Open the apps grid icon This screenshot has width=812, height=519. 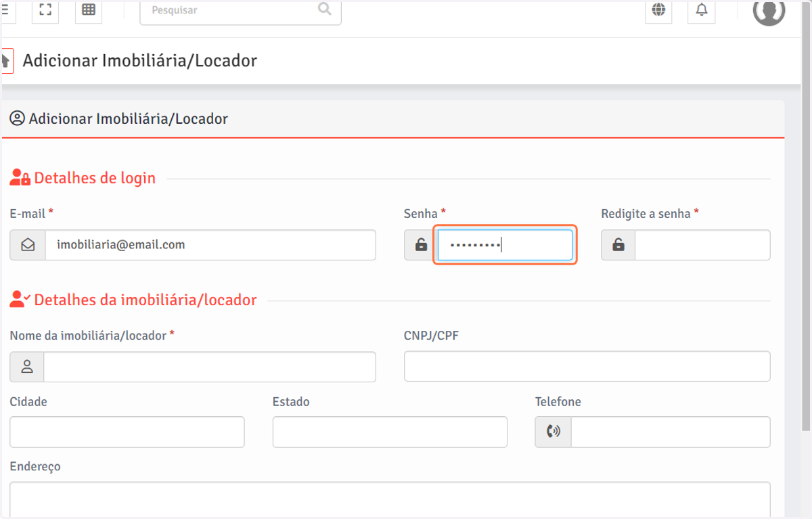click(x=89, y=10)
